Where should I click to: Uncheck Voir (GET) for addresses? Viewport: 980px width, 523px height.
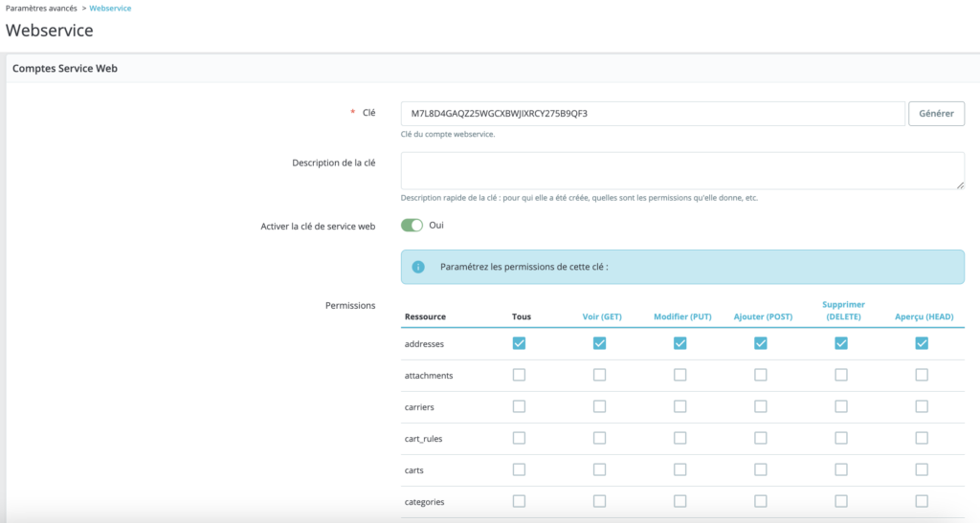599,344
